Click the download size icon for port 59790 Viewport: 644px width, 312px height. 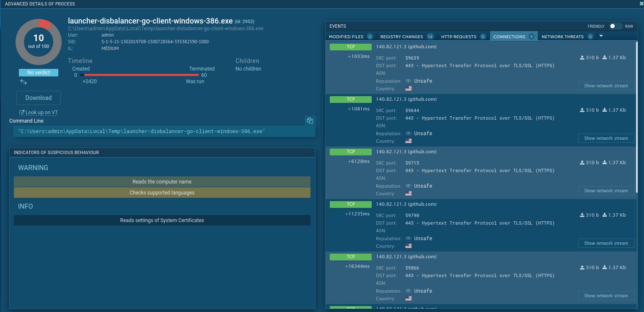coord(605,215)
